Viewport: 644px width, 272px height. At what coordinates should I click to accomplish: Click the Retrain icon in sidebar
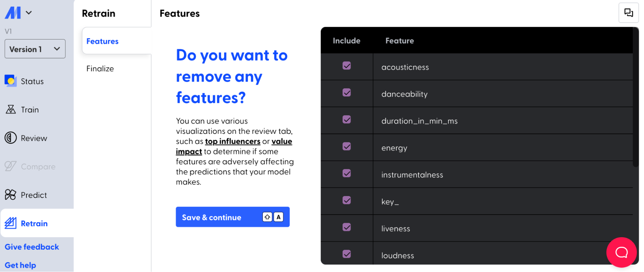[11, 223]
